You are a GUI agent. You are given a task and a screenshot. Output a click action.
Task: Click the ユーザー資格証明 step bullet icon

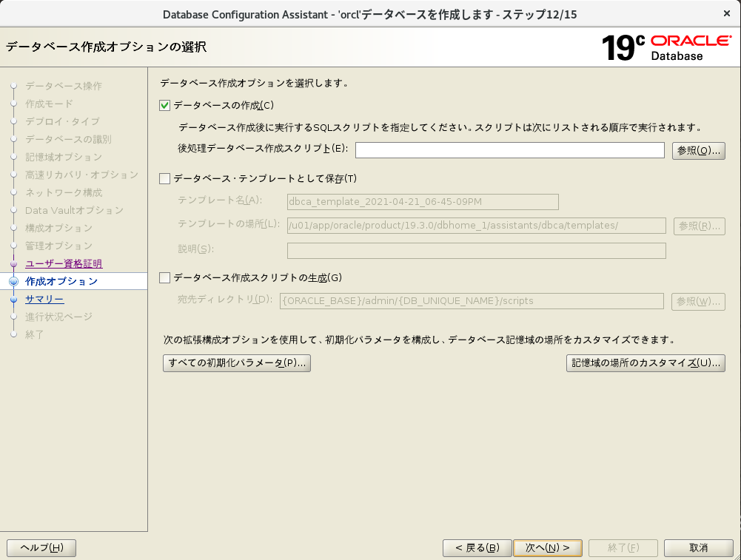[13, 264]
